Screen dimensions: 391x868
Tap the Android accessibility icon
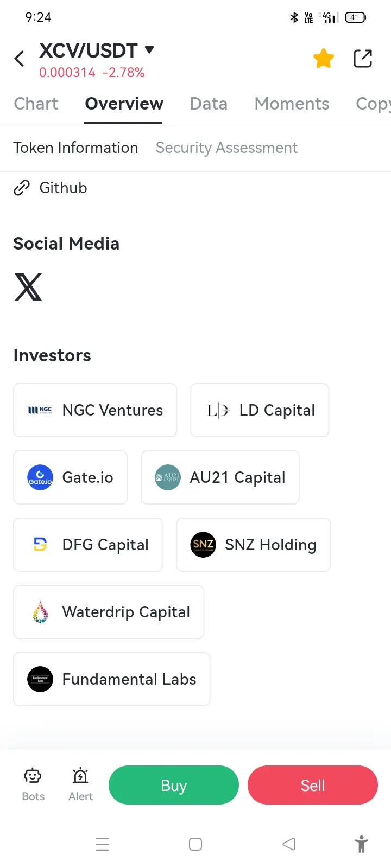tap(361, 844)
